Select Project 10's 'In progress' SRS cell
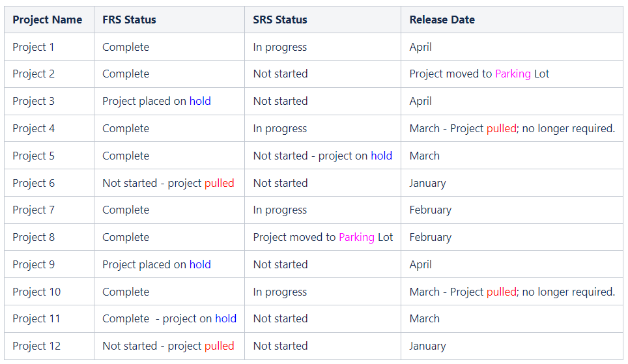The width and height of the screenshot is (628, 364). tap(323, 292)
